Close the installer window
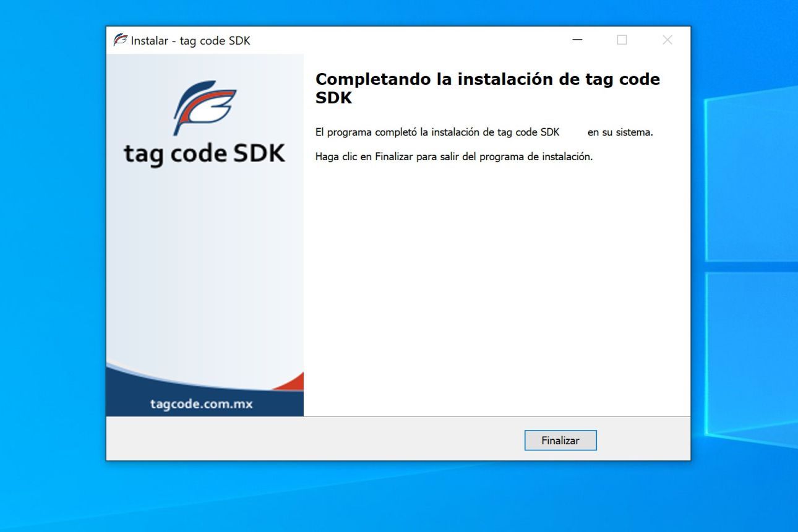798x532 pixels. click(667, 40)
